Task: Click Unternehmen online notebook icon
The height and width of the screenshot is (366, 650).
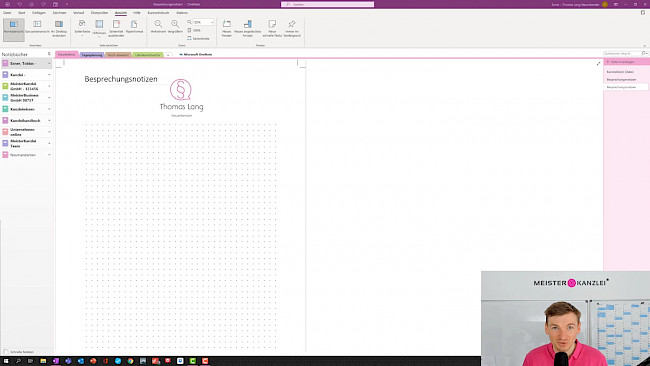Action: [x=5, y=132]
